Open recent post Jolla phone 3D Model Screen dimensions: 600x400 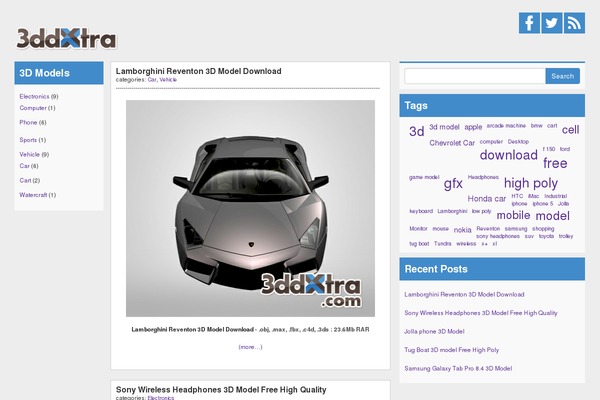pos(434,331)
